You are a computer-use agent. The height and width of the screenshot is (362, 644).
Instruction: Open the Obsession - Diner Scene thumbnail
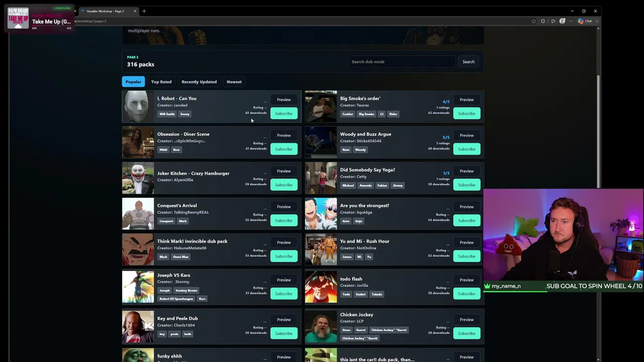point(138,142)
